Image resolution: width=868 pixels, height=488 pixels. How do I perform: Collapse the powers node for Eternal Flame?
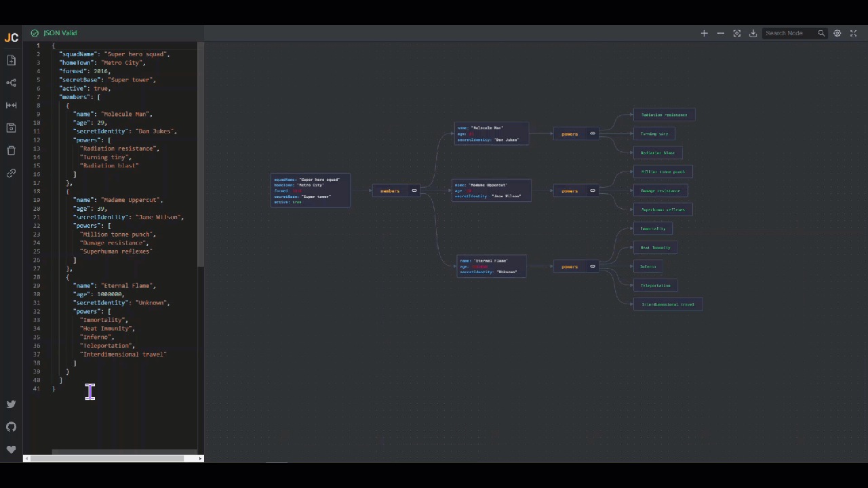593,266
